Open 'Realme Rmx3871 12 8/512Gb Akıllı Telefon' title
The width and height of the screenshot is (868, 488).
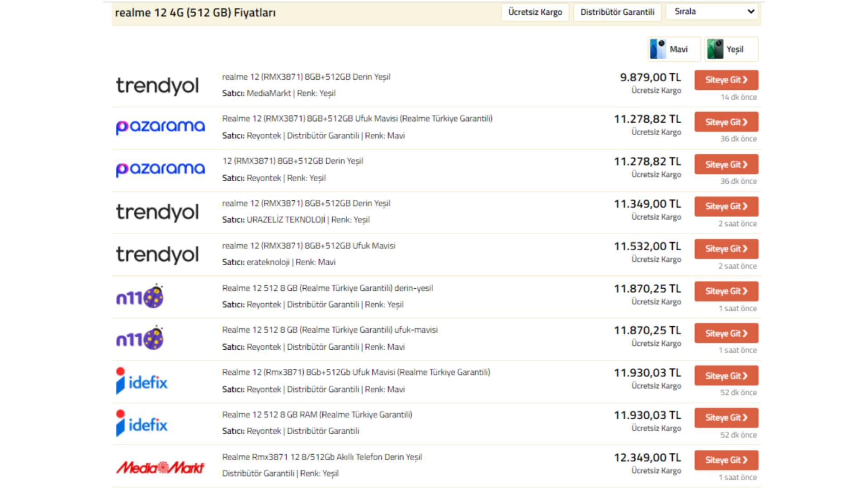[x=322, y=457]
